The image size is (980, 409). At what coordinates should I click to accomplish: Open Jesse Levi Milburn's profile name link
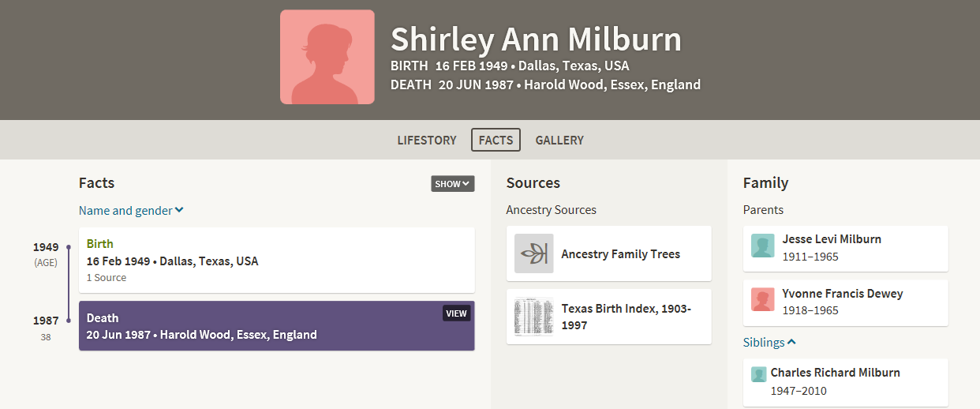pyautogui.click(x=832, y=239)
